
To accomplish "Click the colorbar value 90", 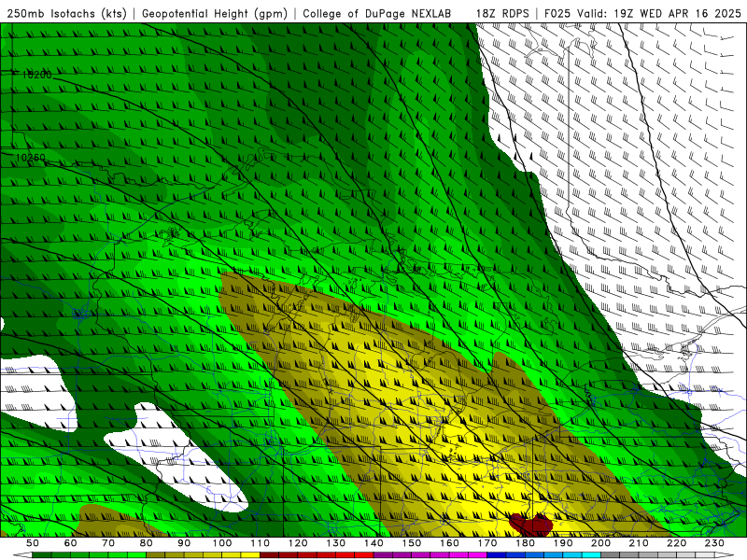I will [184, 543].
